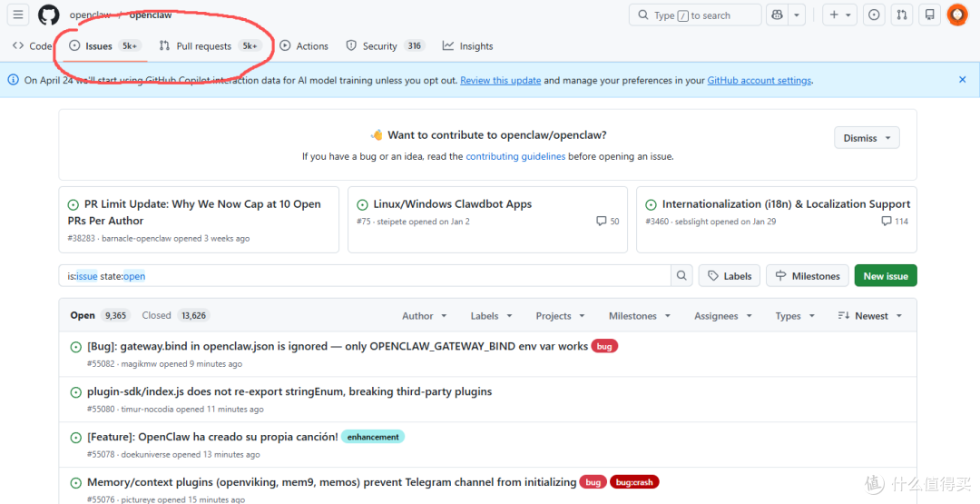Image resolution: width=980 pixels, height=504 pixels.
Task: Open author doekuniverse profile link
Action: pos(145,455)
